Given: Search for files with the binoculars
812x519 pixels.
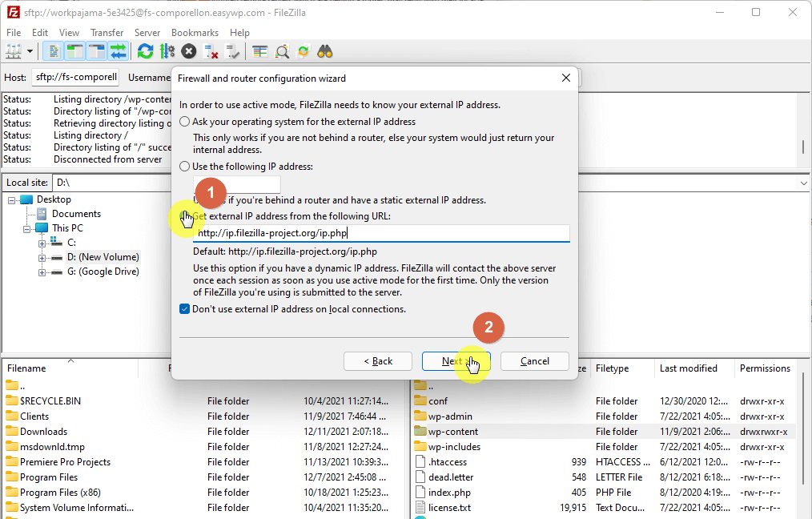Looking at the screenshot, I should click(x=325, y=51).
